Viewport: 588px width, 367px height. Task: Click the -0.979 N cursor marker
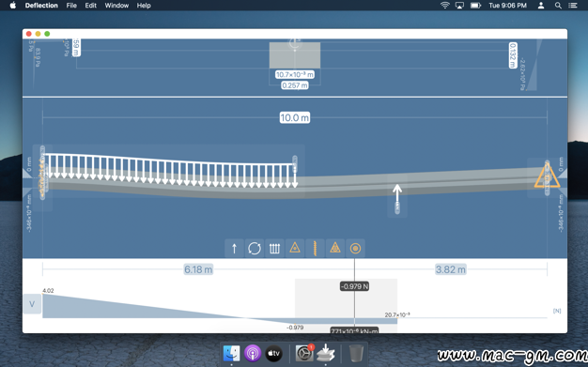pos(354,286)
